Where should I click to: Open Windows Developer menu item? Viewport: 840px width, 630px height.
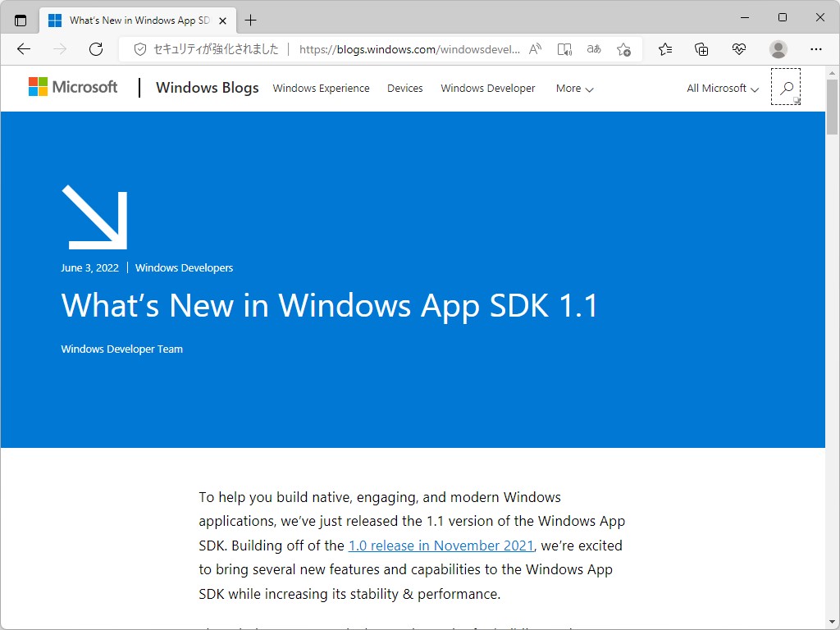488,88
